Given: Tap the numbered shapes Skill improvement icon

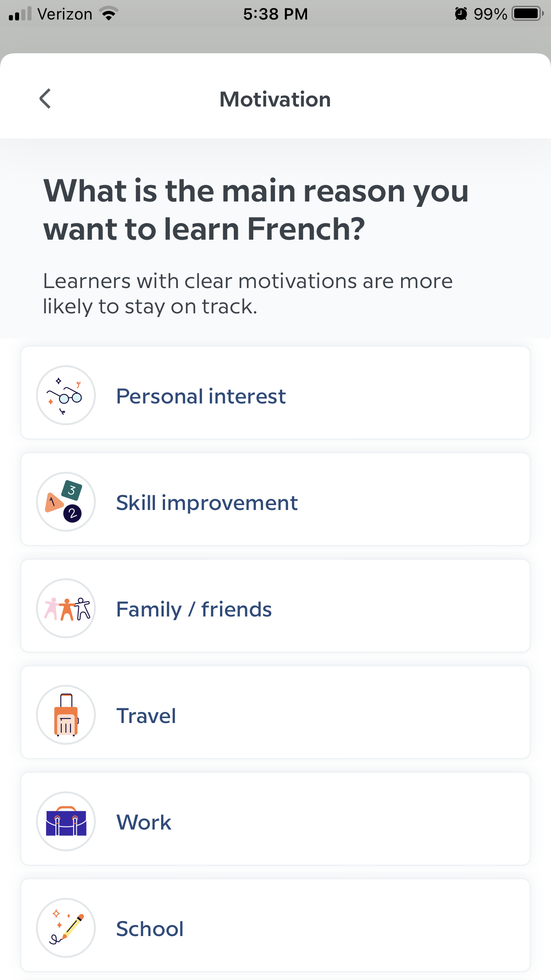Looking at the screenshot, I should pyautogui.click(x=66, y=502).
